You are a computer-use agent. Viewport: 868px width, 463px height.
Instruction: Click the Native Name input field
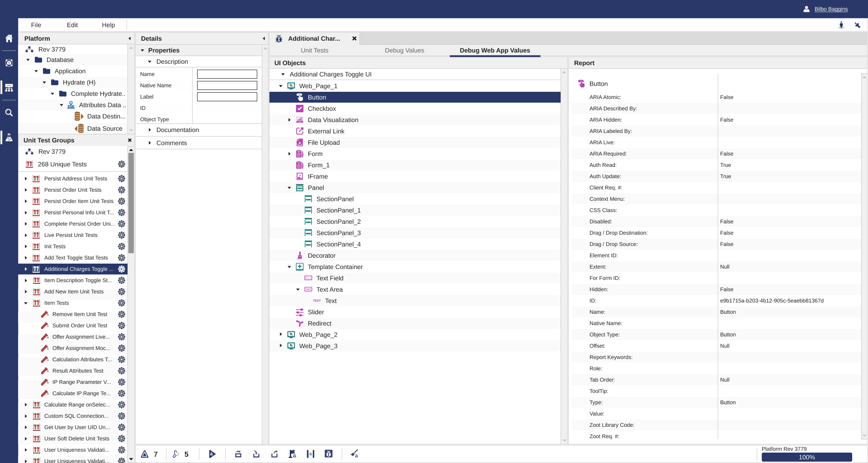[x=227, y=85]
